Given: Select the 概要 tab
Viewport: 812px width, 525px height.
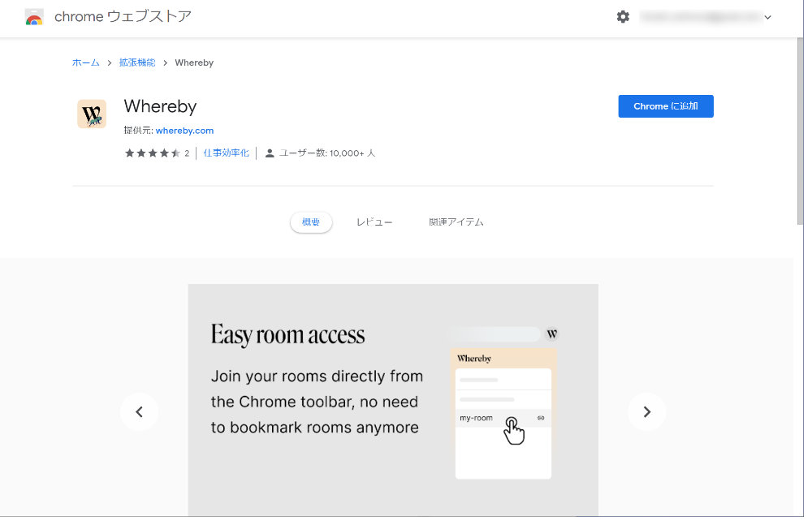Looking at the screenshot, I should point(311,222).
